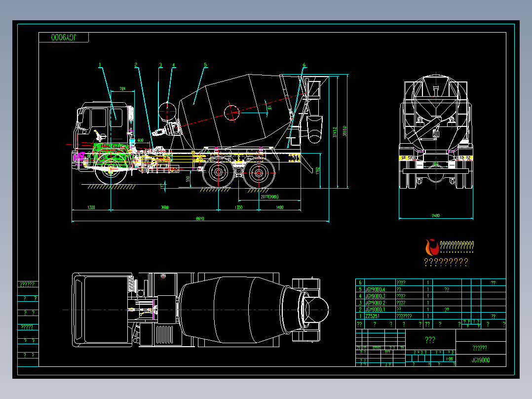Click the 2480 width dimension in rear view
This screenshot has height=399, width=532.
436,216
